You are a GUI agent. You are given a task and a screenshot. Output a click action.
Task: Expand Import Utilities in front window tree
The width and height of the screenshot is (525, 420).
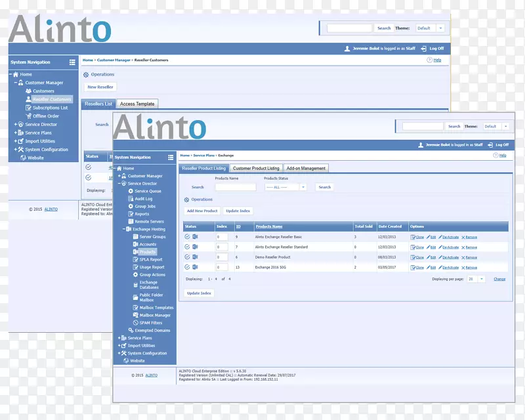point(119,346)
